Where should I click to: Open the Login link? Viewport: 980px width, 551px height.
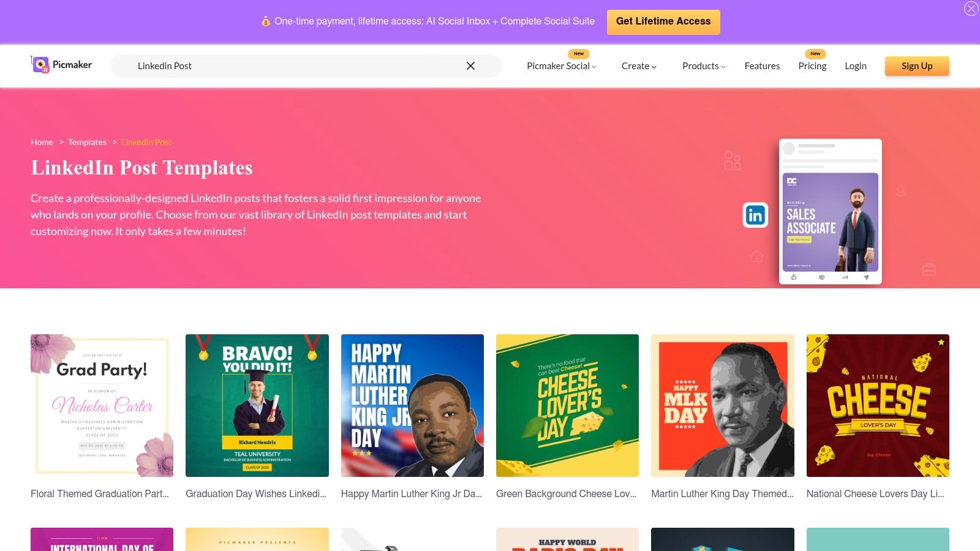[855, 66]
